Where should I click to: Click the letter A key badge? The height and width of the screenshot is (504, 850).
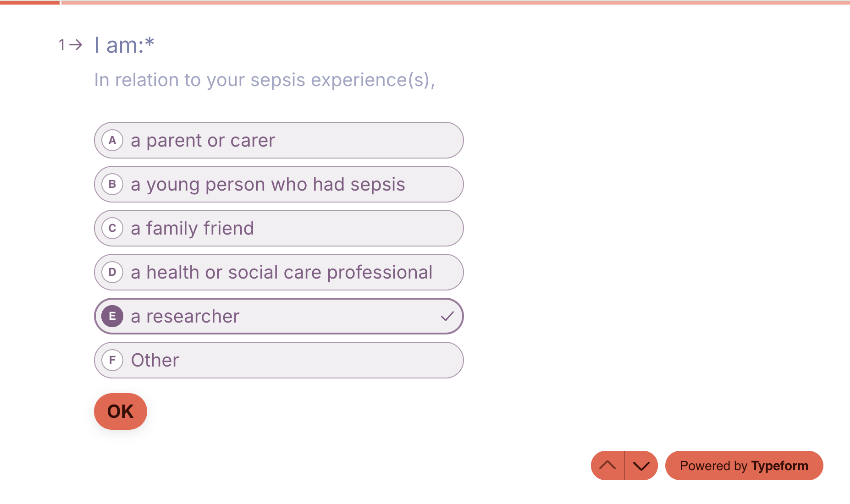112,140
